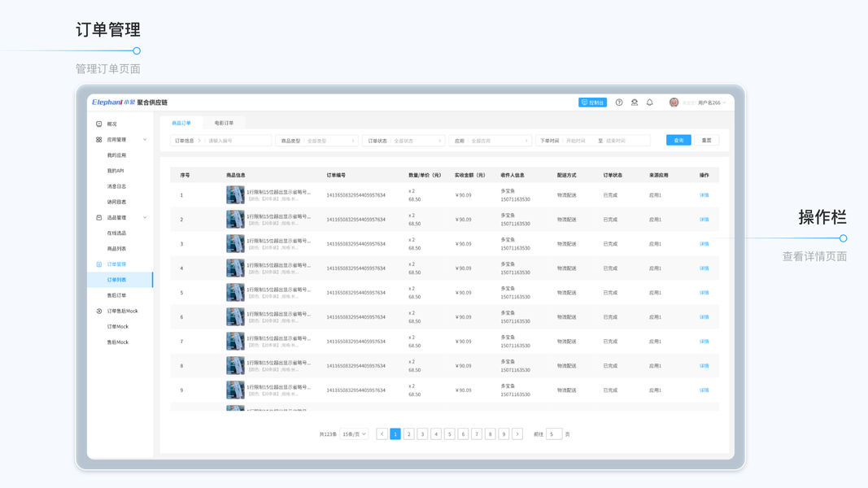Viewport: 868px width, 488px height.
Task: Open 订单Mock in the sidebar
Action: click(117, 326)
